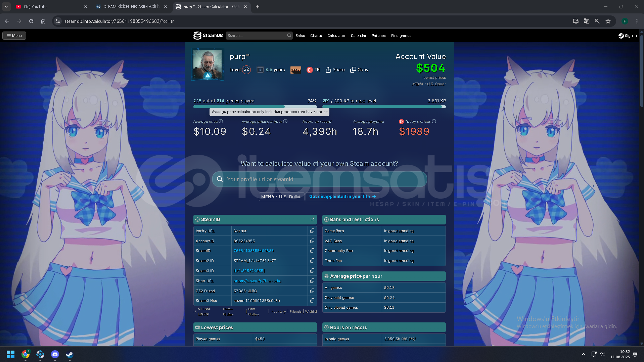Click the Copy profile button
The width and height of the screenshot is (644, 362).
click(359, 70)
